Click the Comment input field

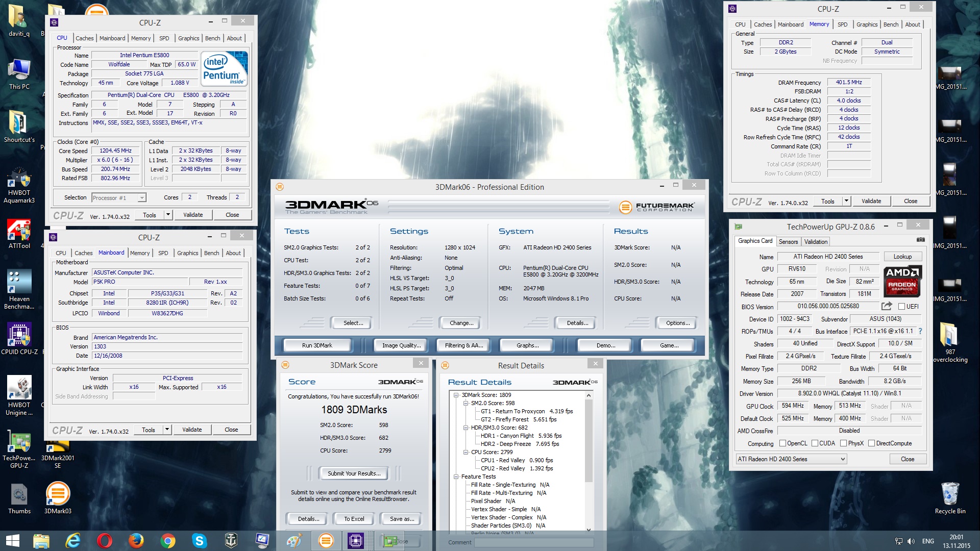click(534, 543)
